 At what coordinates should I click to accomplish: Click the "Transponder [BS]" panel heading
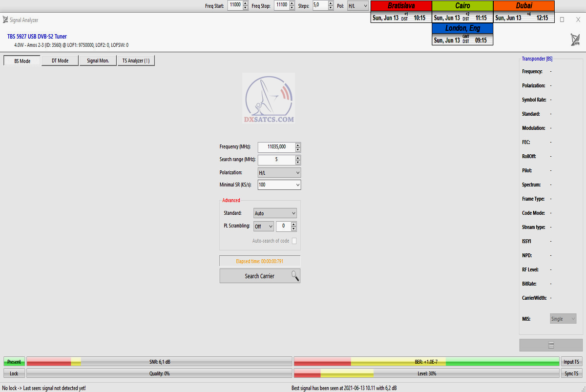tap(537, 59)
